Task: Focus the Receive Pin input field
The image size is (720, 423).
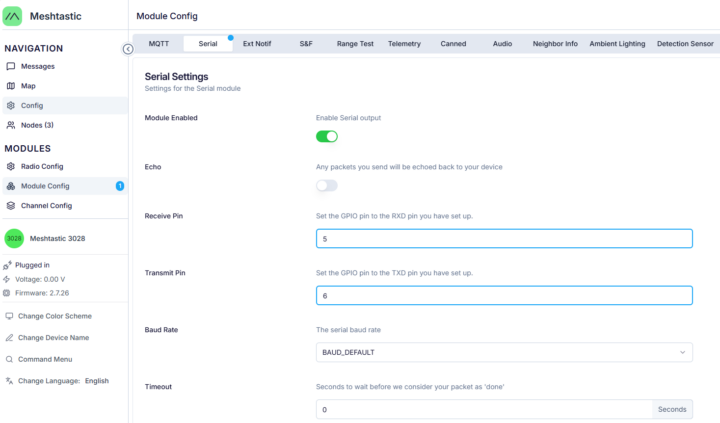Action: 504,239
